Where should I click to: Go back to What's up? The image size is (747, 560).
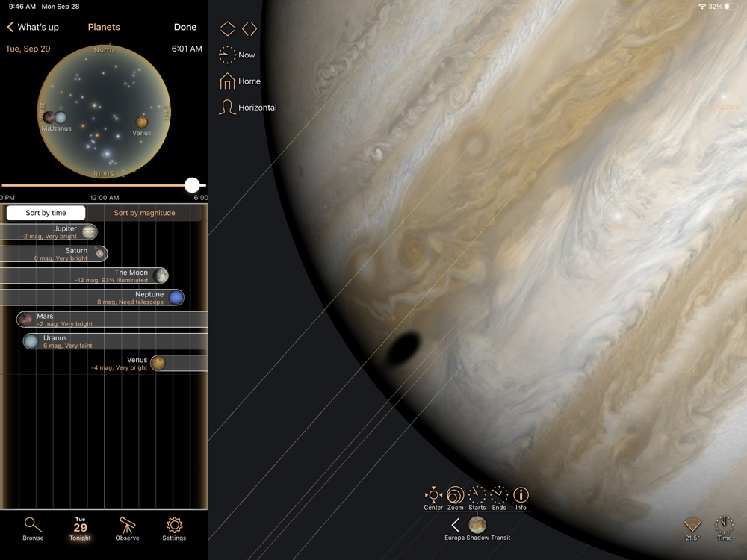tap(33, 27)
